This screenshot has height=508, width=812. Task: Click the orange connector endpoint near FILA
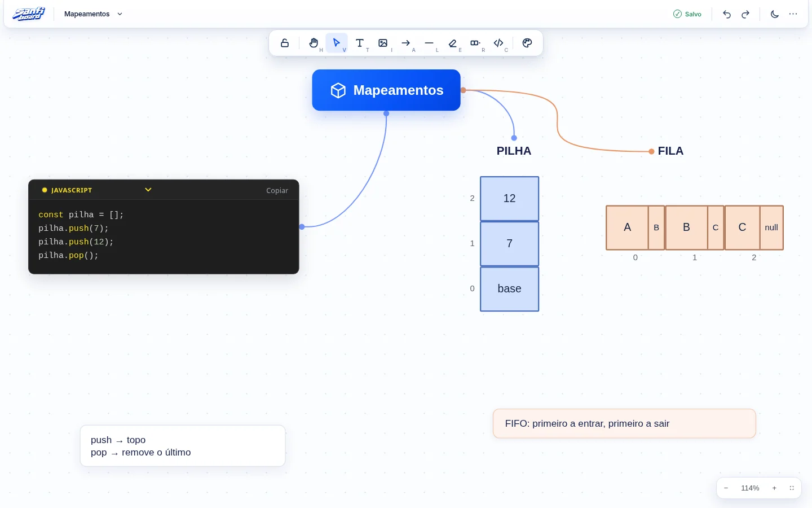651,151
